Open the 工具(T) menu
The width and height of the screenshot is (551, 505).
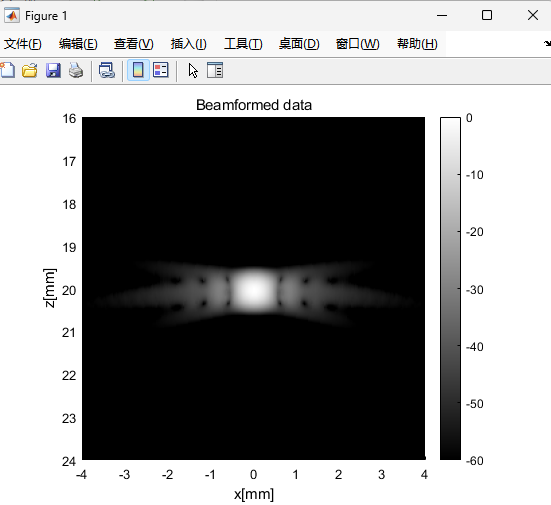(243, 44)
